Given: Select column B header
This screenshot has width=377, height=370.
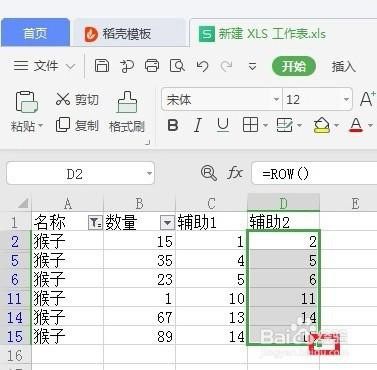Looking at the screenshot, I should 139,203.
